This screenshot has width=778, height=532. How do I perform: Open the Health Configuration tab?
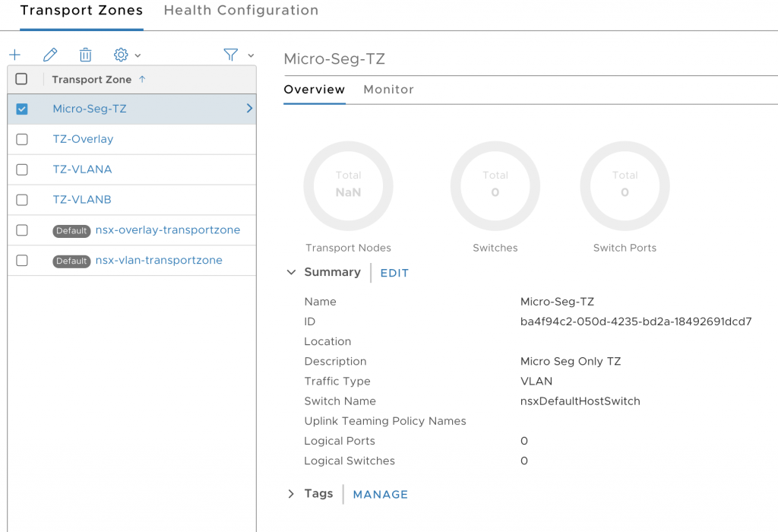pos(241,11)
